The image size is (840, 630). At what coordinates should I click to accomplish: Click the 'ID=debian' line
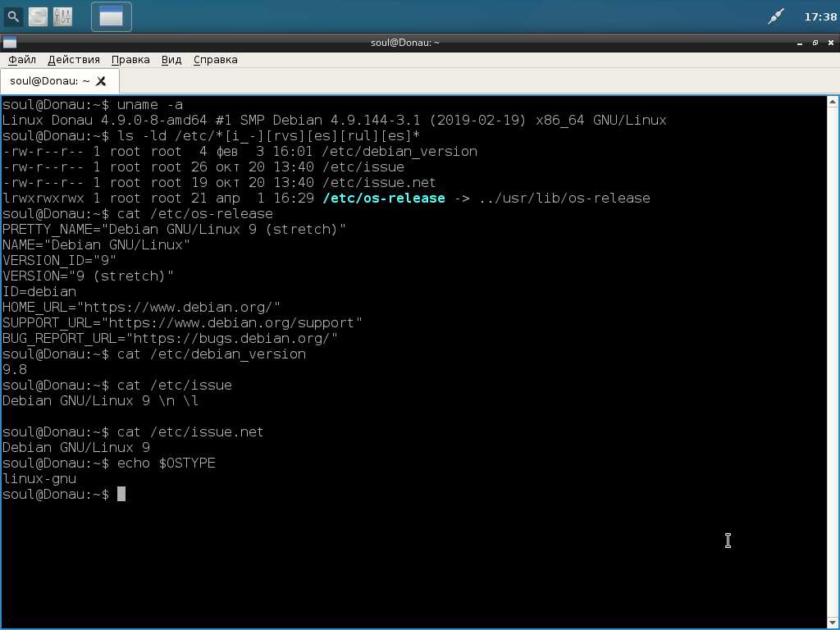[39, 292]
